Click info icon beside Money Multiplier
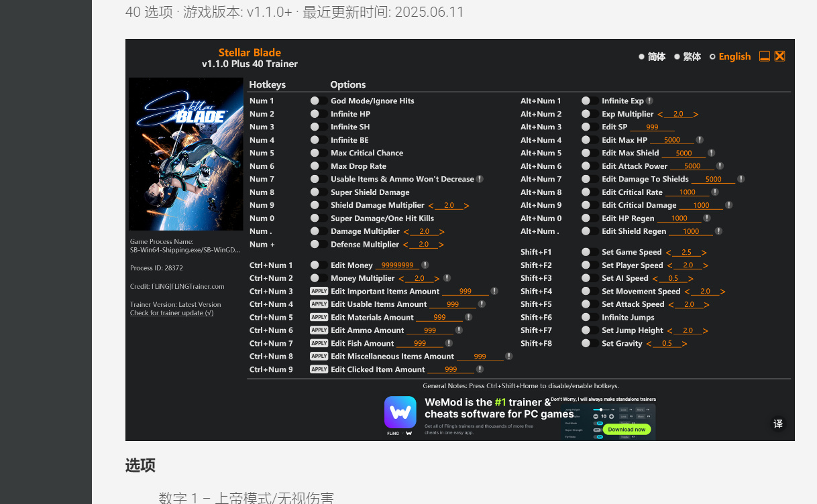817x504 pixels. pyautogui.click(x=447, y=278)
